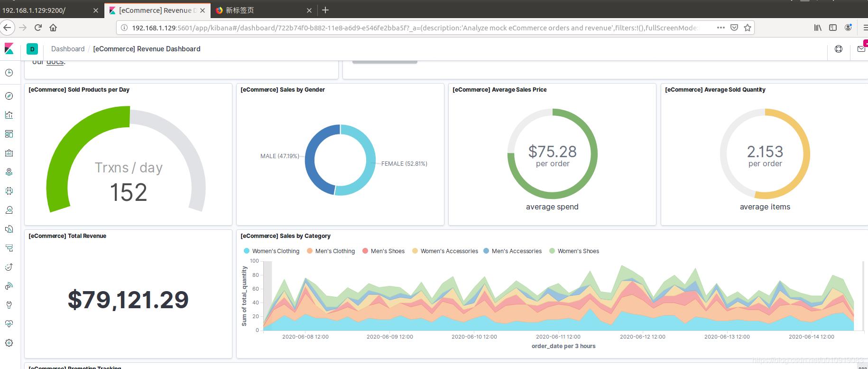Image resolution: width=868 pixels, height=369 pixels.
Task: Open Logs from the Kibana sidebar
Action: tap(9, 229)
